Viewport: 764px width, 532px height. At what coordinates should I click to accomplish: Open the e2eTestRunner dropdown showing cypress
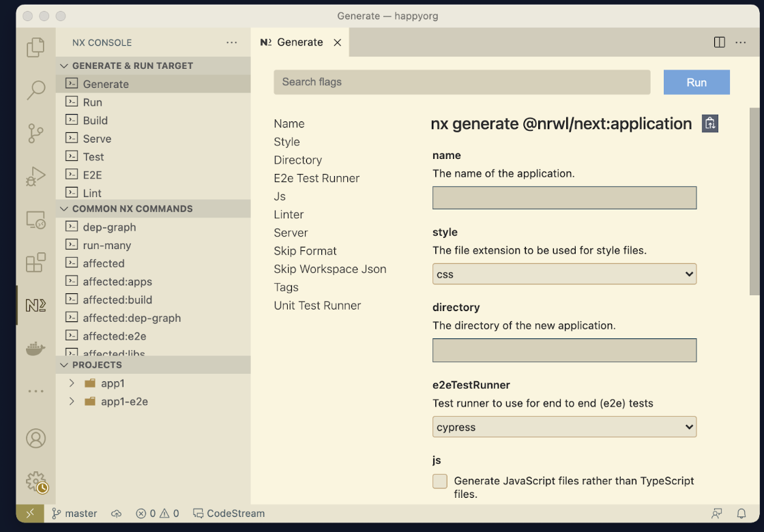(564, 427)
